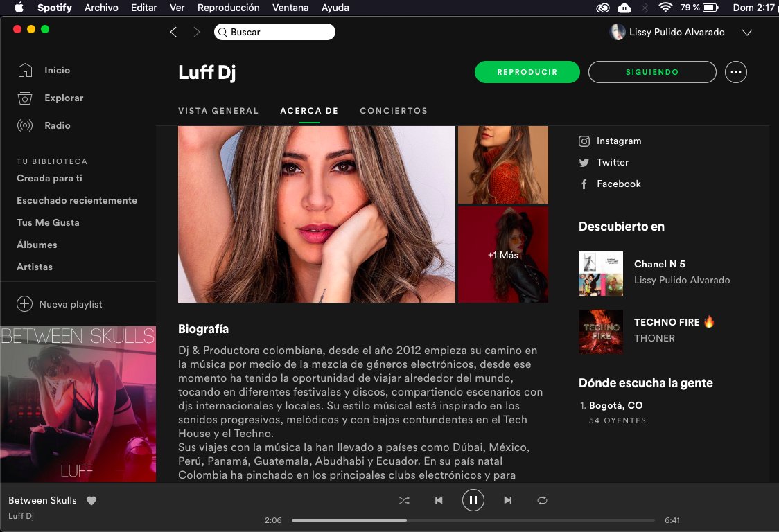Switch to the CONCIERTOS tab
This screenshot has width=779, height=532.
394,111
